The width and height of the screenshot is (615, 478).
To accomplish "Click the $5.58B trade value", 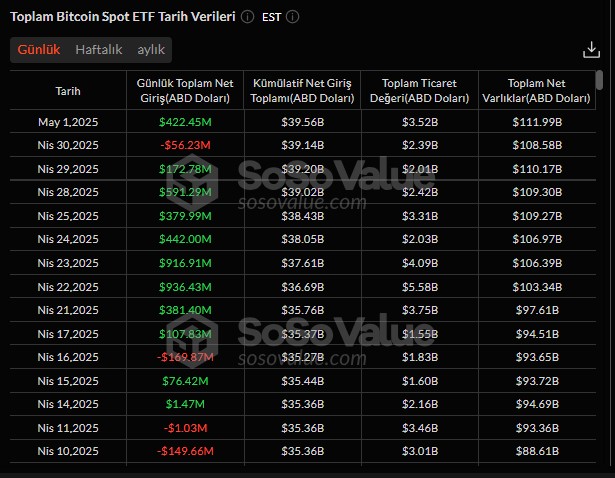I will [x=420, y=287].
